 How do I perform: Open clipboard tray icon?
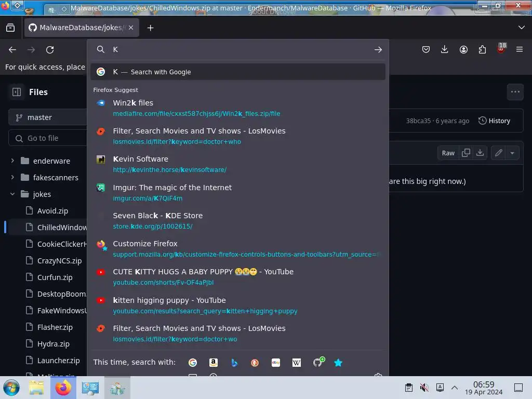pyautogui.click(x=409, y=388)
